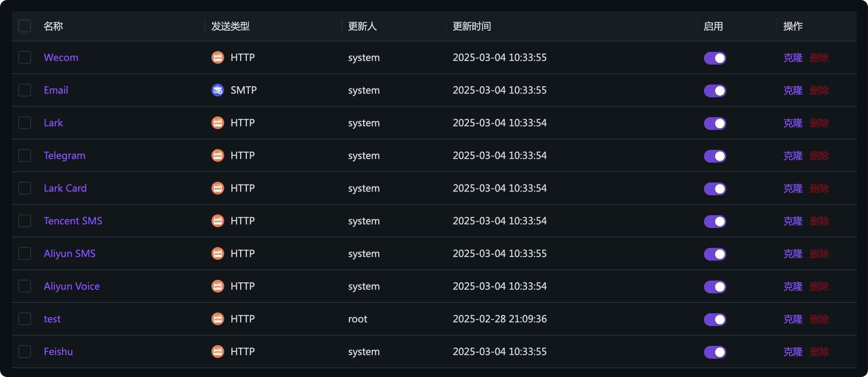The image size is (868, 377).
Task: Click the HTTP icon in Aliyun Voice row
Action: pos(217,286)
